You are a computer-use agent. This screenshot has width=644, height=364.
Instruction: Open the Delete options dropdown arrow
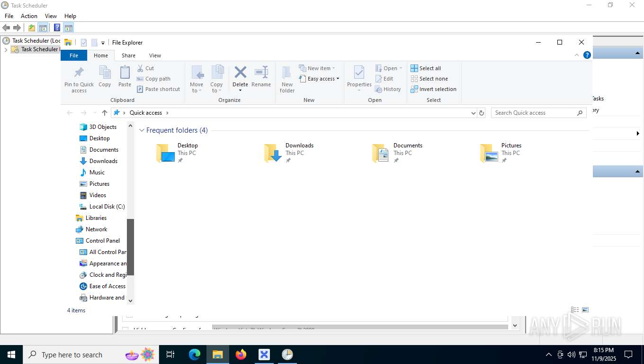[x=240, y=91]
